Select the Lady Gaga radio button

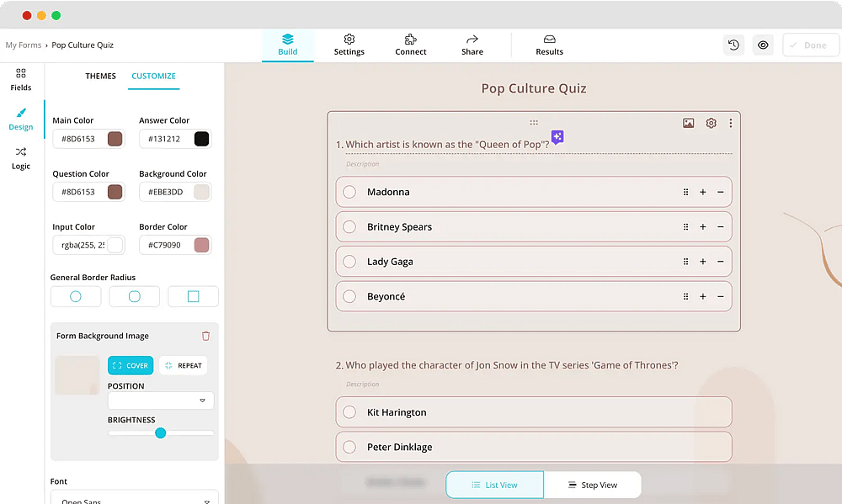click(x=349, y=262)
